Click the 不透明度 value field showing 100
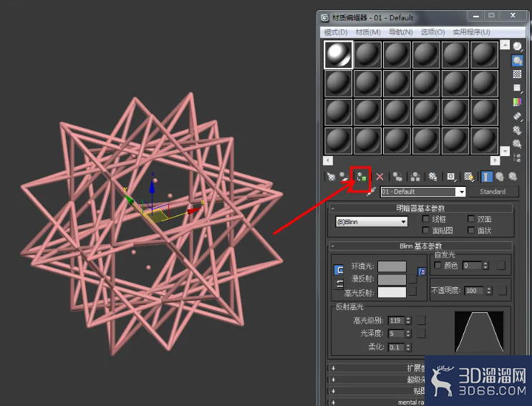Screen dimensions: 532x406 (474, 291)
